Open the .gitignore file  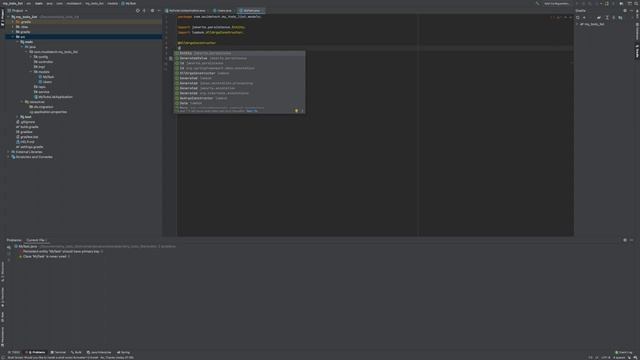tap(25, 122)
